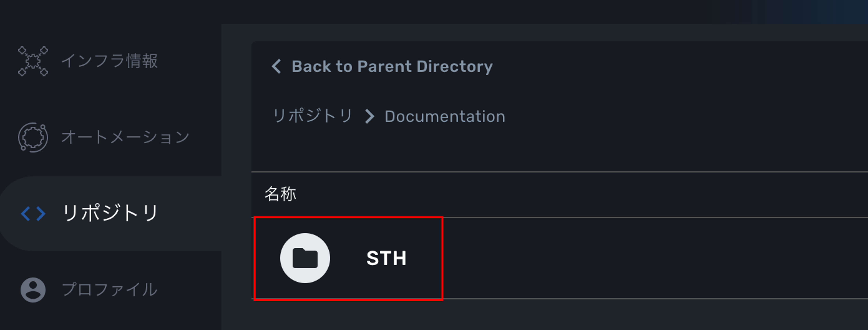Click the プロファイル user avatar icon
868x330 pixels.
tap(33, 290)
